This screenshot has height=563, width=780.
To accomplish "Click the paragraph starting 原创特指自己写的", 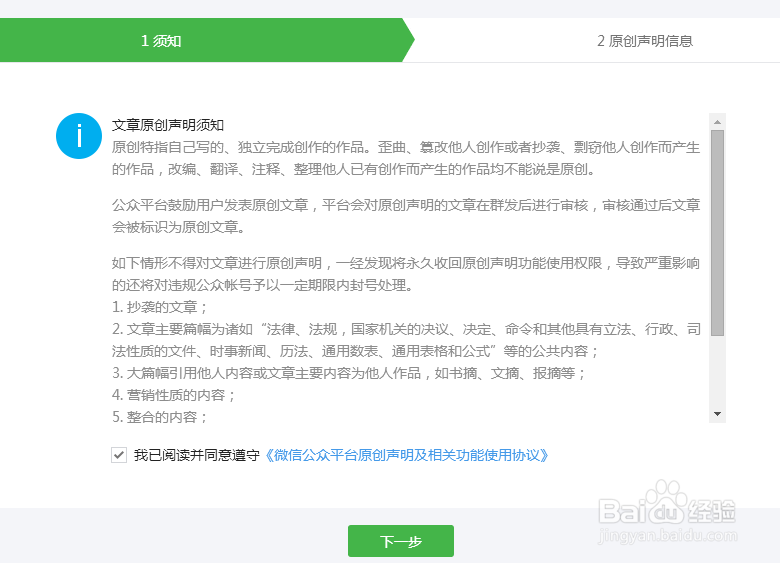I will 406,158.
